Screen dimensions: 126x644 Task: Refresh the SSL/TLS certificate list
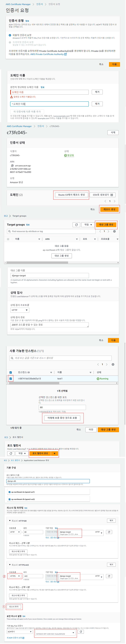pos(81,631)
